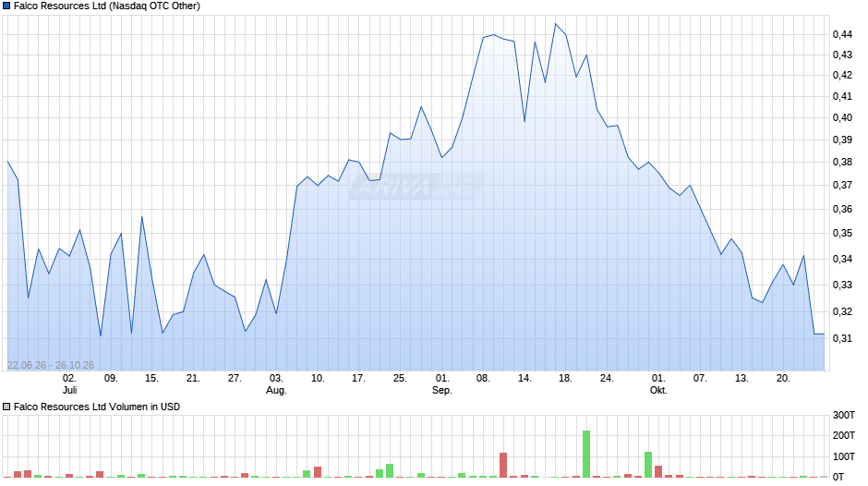Click the tall red volume bar in mid-September

click(503, 465)
